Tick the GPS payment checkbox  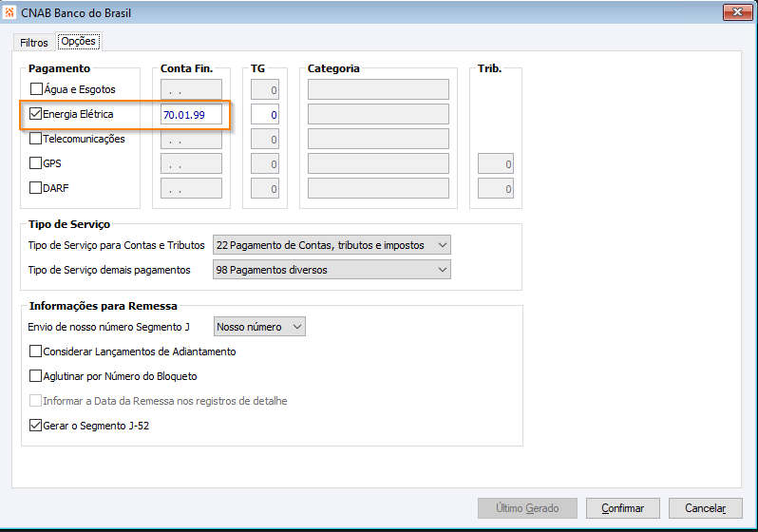pyautogui.click(x=36, y=163)
